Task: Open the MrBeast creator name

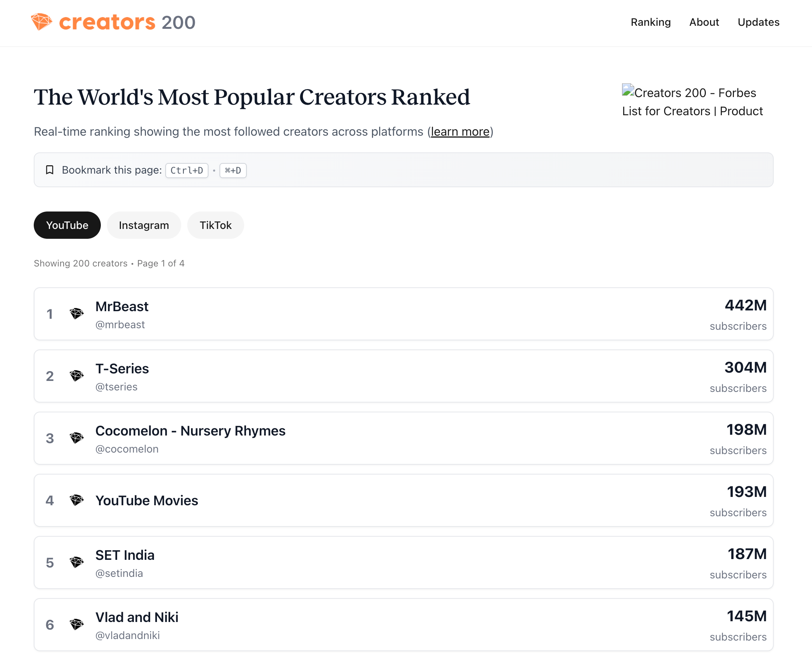Action: click(122, 307)
